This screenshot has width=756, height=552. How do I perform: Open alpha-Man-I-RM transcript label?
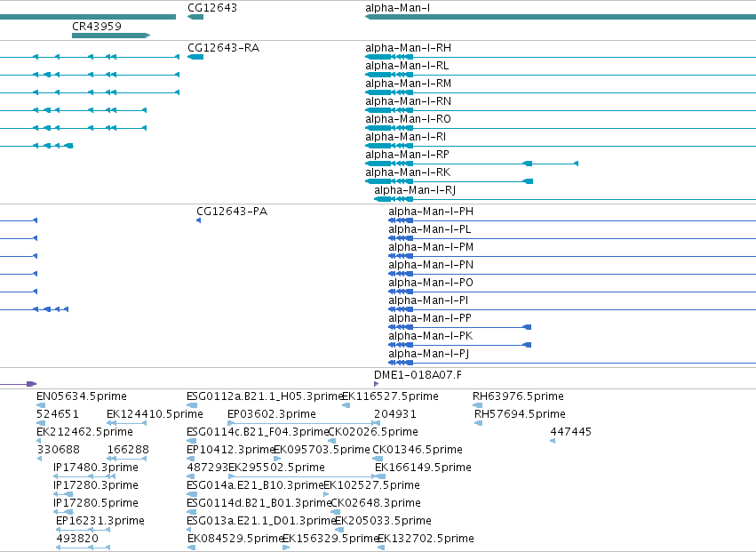pos(409,84)
